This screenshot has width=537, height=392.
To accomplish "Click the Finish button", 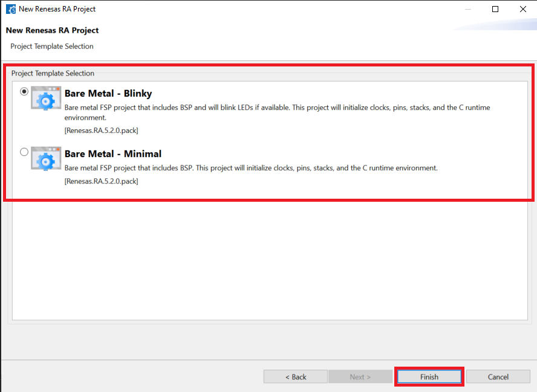I will click(x=429, y=376).
